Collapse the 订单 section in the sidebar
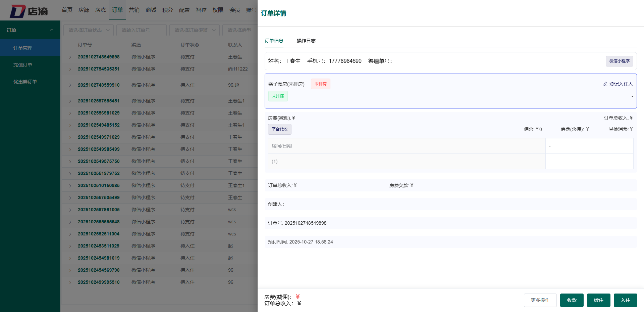Viewport: 644px width, 312px height. click(x=52, y=30)
